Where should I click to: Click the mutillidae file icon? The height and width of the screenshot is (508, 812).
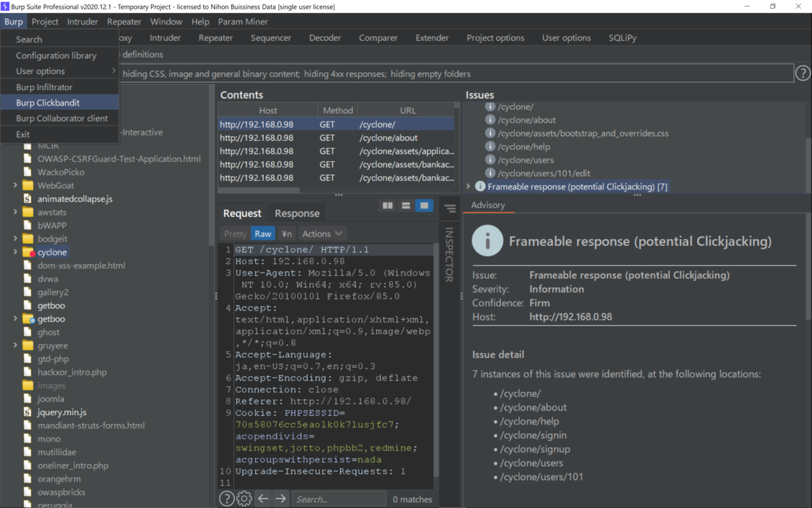pyautogui.click(x=28, y=452)
